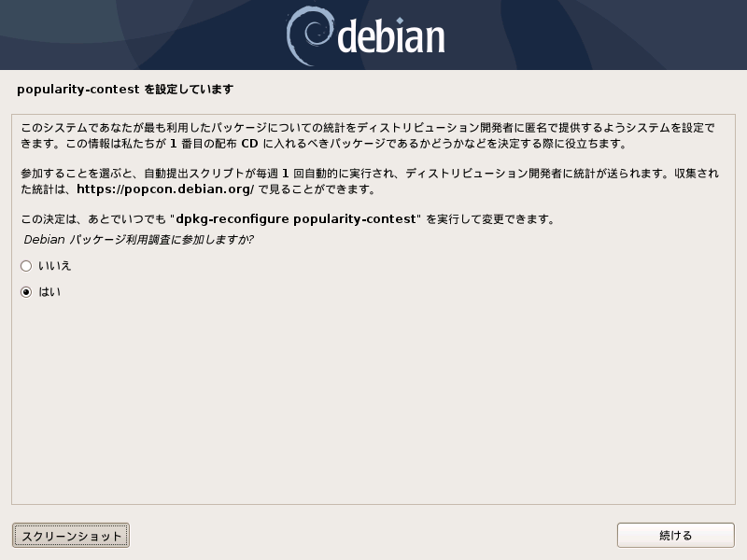This screenshot has width=747, height=560.
Task: Select the いいえ radio button
Action: tap(26, 266)
